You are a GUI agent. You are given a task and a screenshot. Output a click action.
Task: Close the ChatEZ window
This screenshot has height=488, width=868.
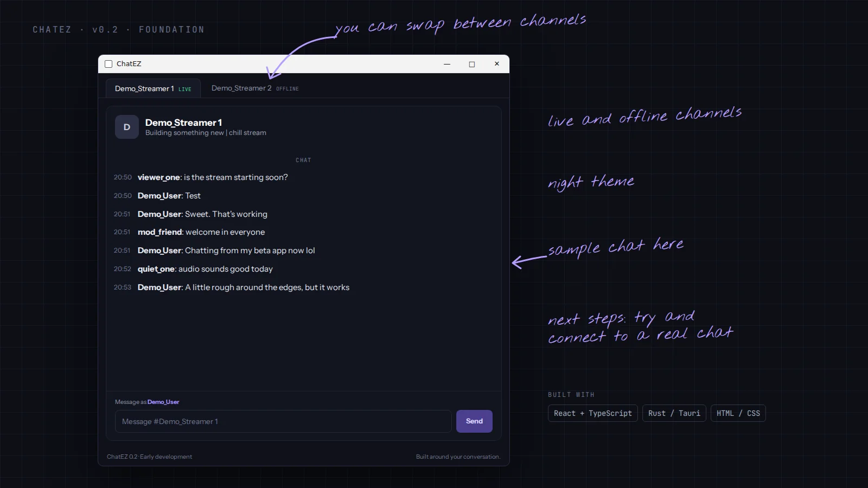496,64
